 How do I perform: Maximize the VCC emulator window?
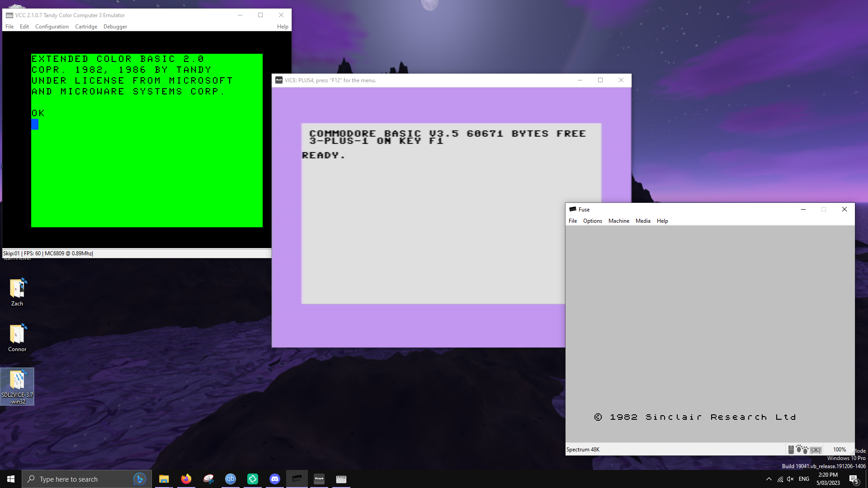click(x=260, y=15)
